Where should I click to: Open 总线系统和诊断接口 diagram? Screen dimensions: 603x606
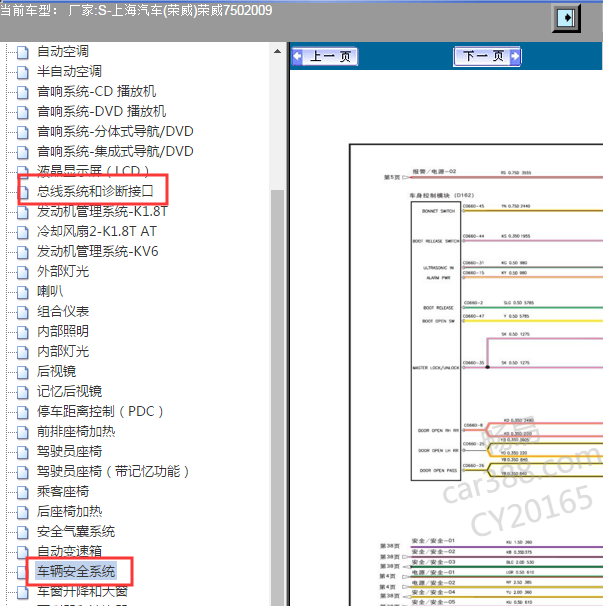[x=95, y=191]
